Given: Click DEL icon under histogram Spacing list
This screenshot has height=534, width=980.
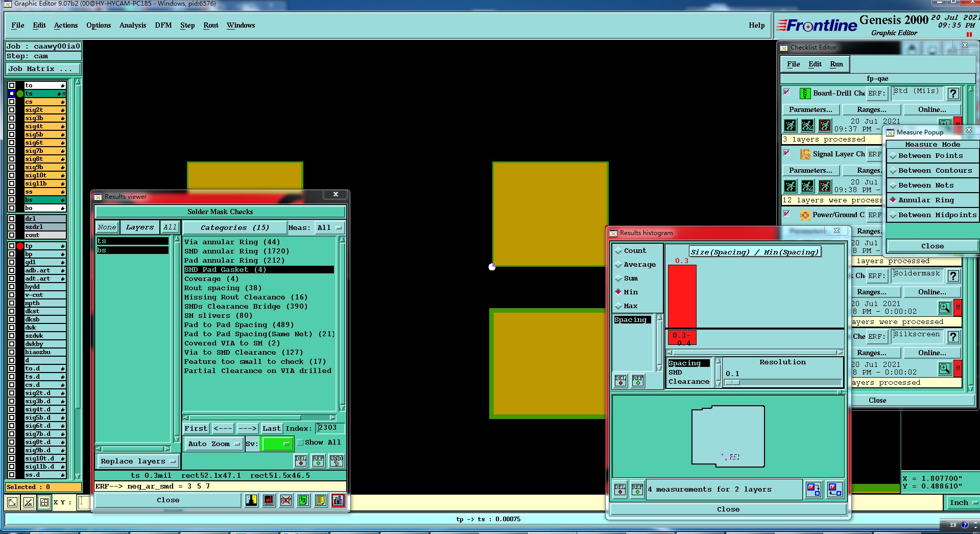Looking at the screenshot, I should [x=620, y=380].
